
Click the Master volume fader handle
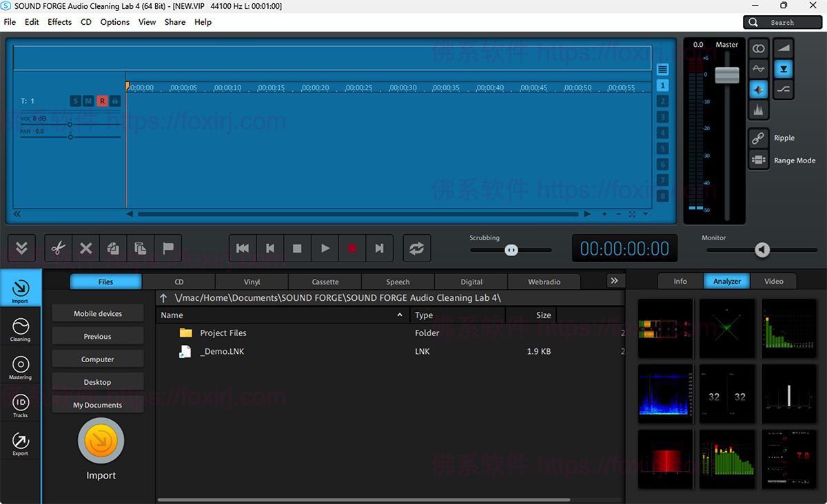click(727, 75)
